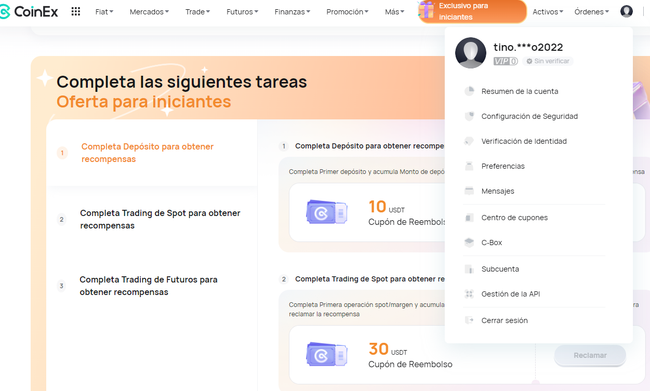Open the Órdenes dropdown

(x=592, y=12)
